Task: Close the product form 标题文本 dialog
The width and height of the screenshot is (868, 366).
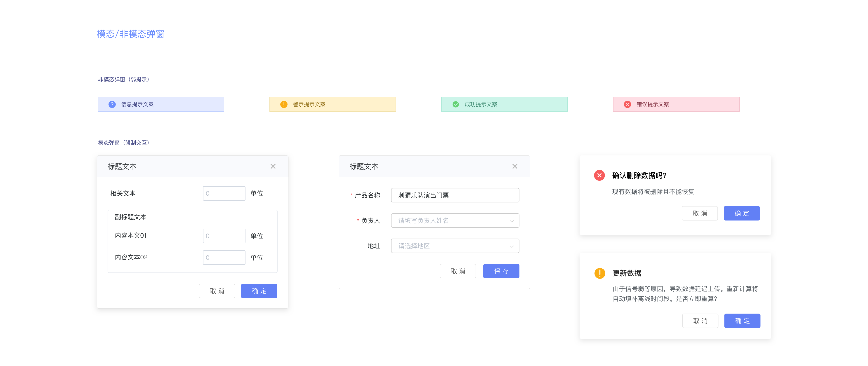Action: [514, 166]
